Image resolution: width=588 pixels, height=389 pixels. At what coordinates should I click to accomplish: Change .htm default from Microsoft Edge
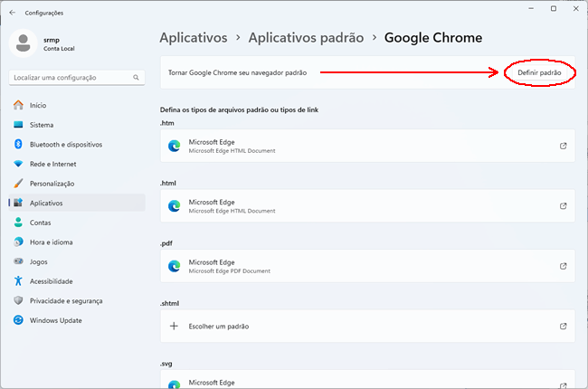tap(367, 146)
